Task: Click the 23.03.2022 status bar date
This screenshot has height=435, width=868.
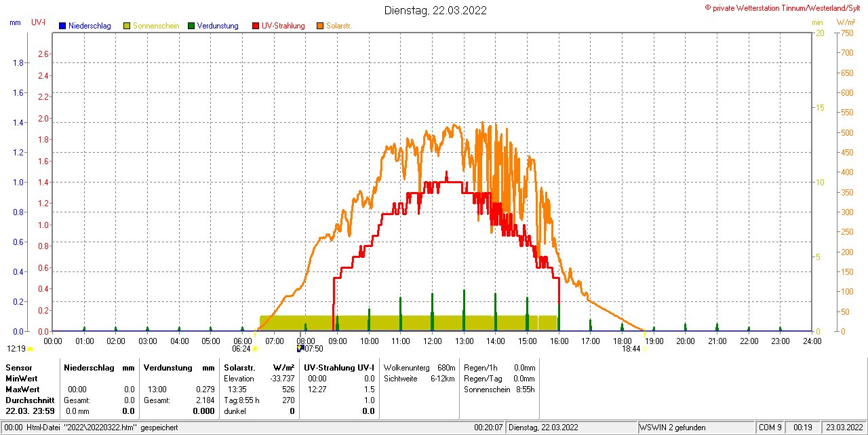Action: pos(844,428)
